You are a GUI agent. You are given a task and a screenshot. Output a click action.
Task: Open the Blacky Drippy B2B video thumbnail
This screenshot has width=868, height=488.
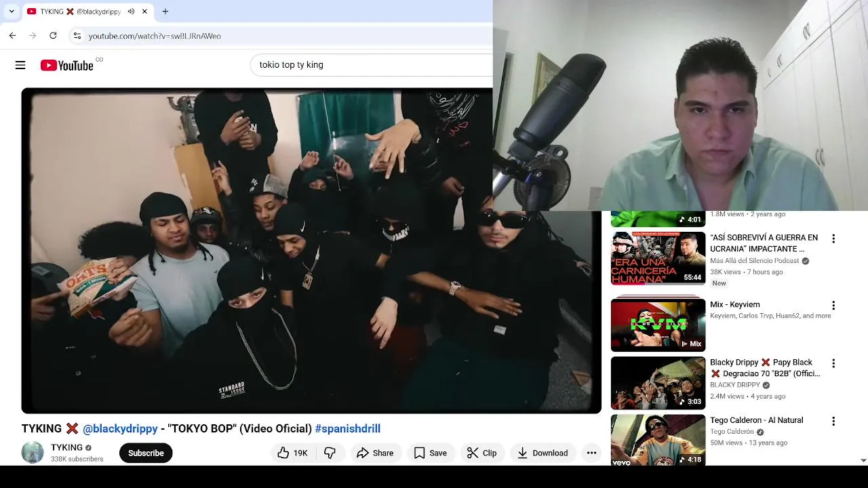coord(658,383)
